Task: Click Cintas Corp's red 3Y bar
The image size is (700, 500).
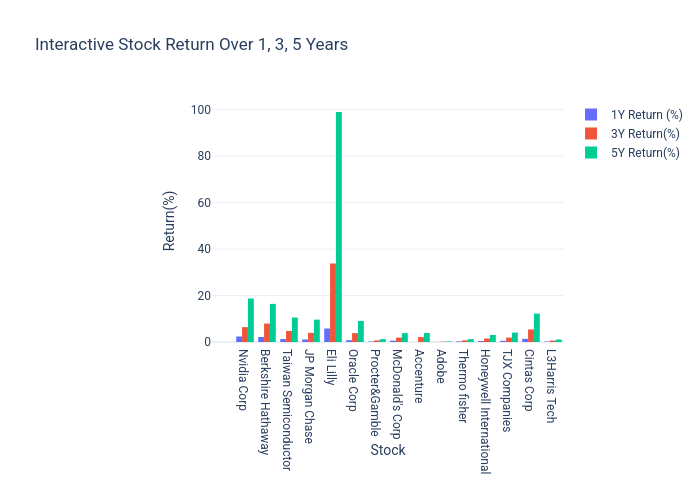Action: (x=531, y=336)
